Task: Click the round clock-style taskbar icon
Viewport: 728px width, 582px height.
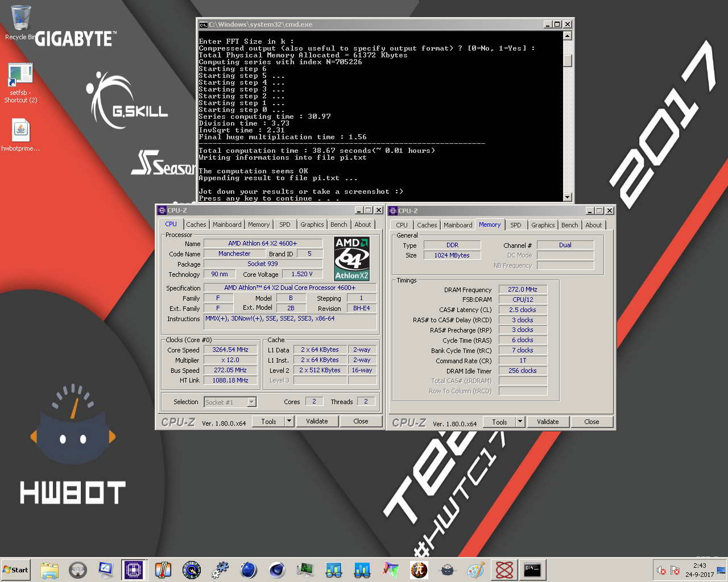Action: click(192, 569)
